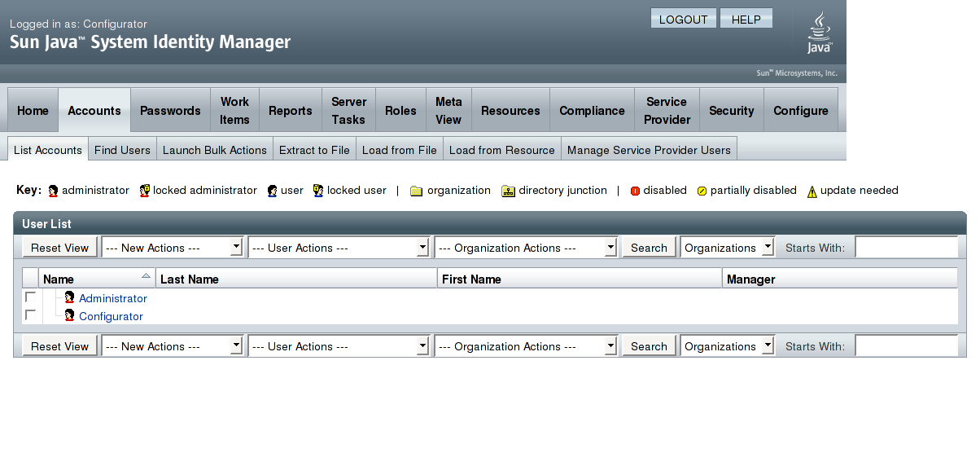Click the organization folder icon in the key
Screen dimensions: 980x475
417,191
